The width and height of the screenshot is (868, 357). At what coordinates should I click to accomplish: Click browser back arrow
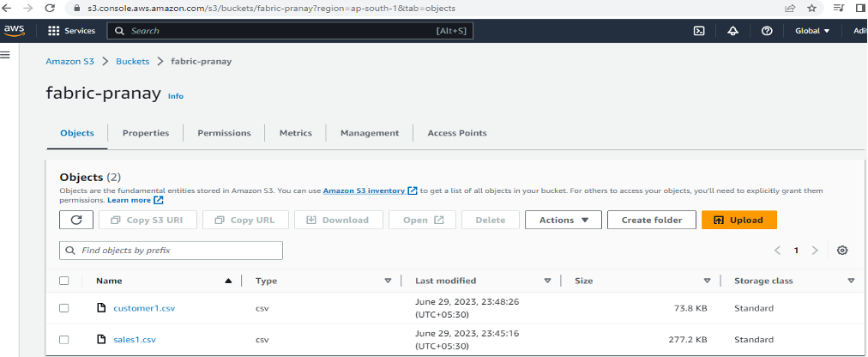click(x=8, y=9)
